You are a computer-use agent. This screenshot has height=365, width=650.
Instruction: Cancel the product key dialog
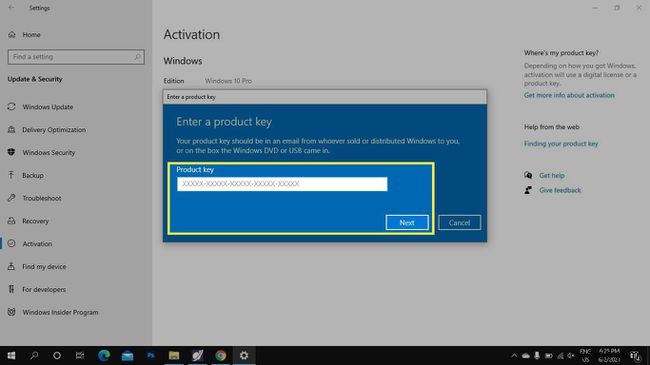(x=459, y=223)
